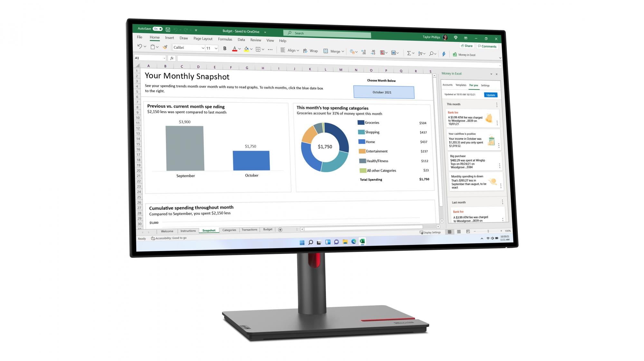Click the Excel icon in taskbar
Image resolution: width=644 pixels, height=361 pixels.
tap(363, 242)
